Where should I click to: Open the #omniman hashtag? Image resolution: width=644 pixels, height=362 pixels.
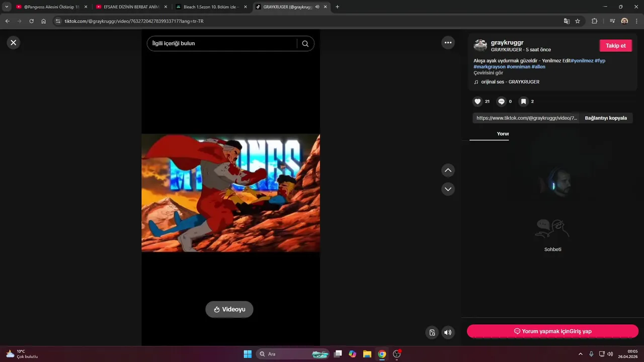(x=518, y=67)
